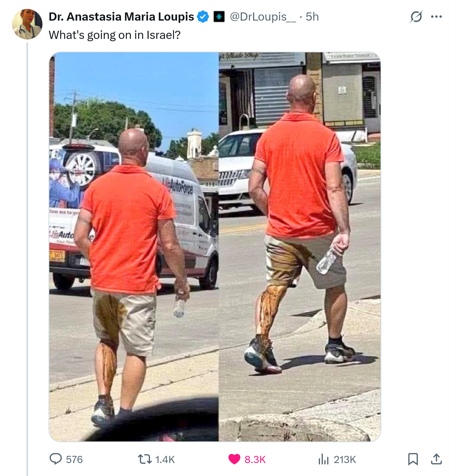
Task: Bookmark this post
Action: coord(413,459)
